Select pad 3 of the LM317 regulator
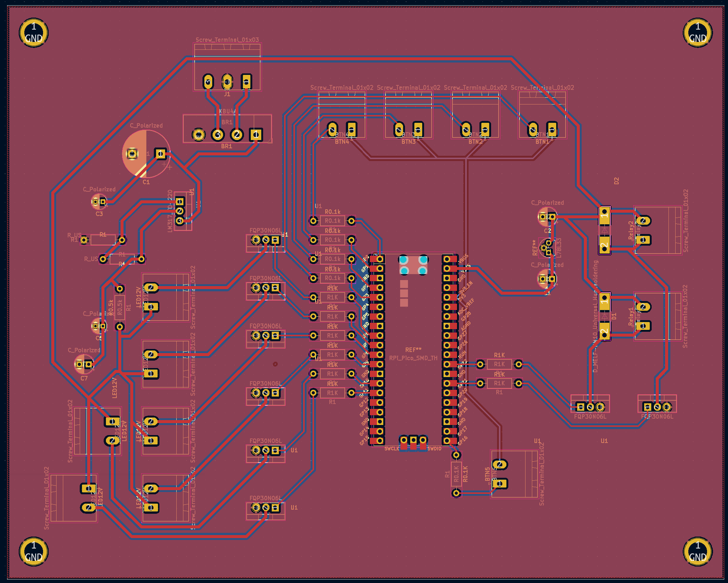 [180, 221]
